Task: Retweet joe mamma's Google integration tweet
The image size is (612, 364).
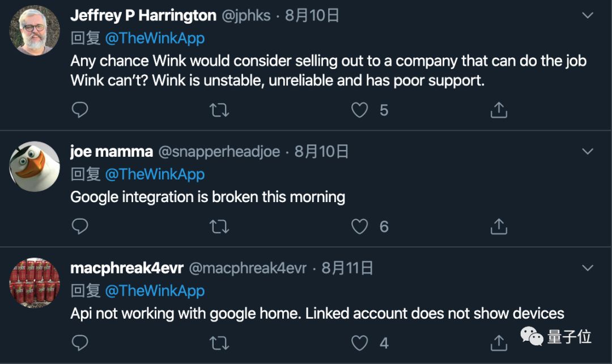Action: (219, 226)
